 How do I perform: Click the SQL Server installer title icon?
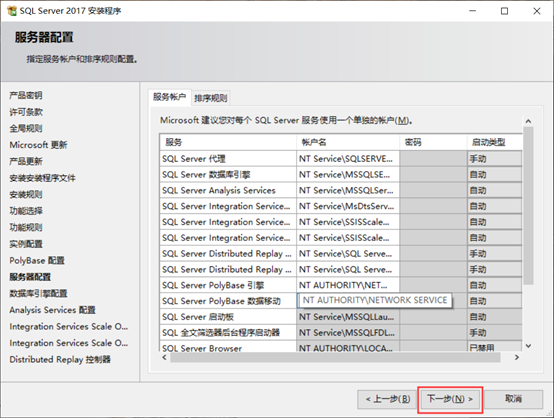(12, 11)
